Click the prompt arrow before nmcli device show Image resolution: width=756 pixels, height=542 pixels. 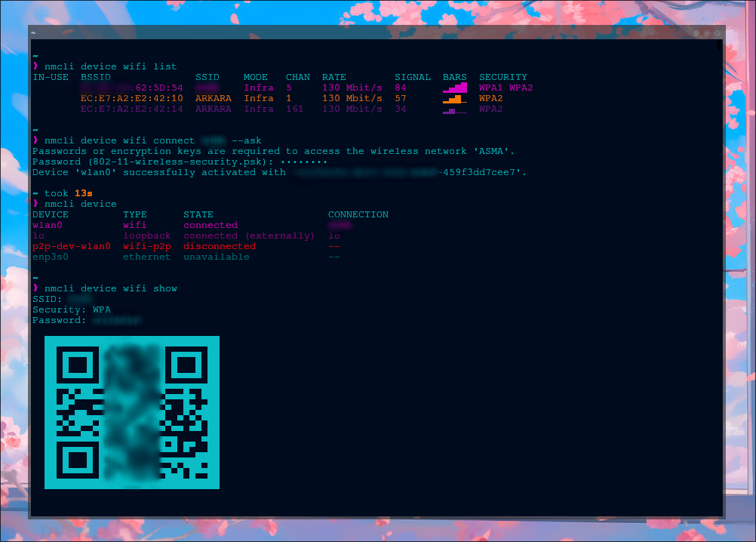35,288
